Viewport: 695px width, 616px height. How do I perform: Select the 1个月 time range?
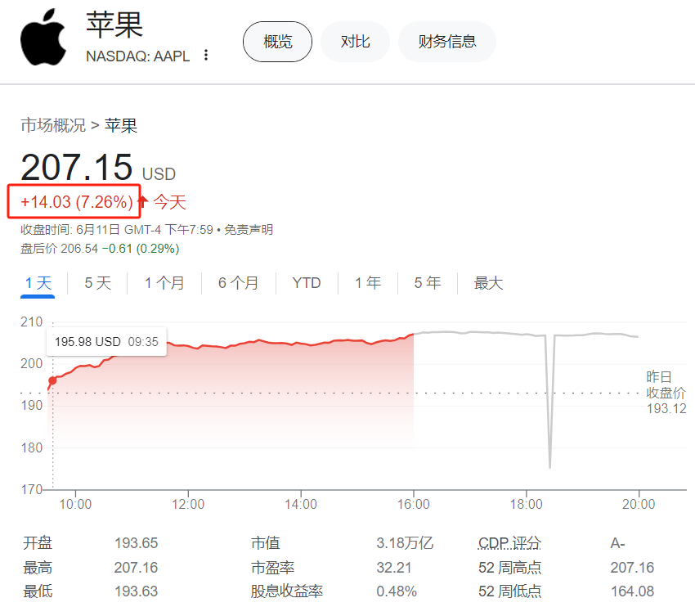pos(164,282)
